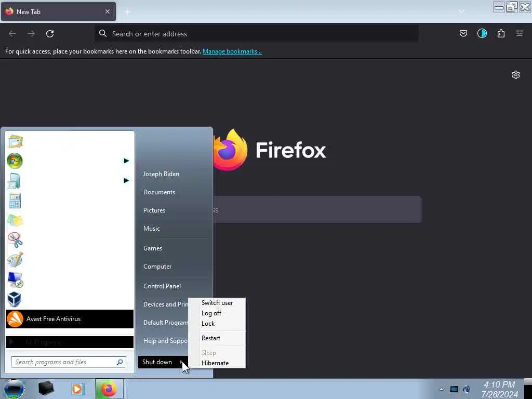Open the Firefox account icon

pyautogui.click(x=482, y=33)
